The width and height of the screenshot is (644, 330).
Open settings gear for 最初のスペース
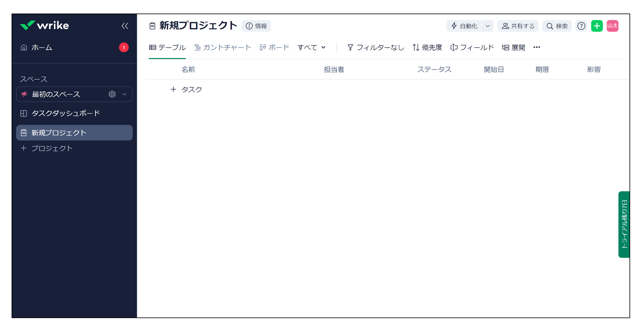(x=112, y=94)
